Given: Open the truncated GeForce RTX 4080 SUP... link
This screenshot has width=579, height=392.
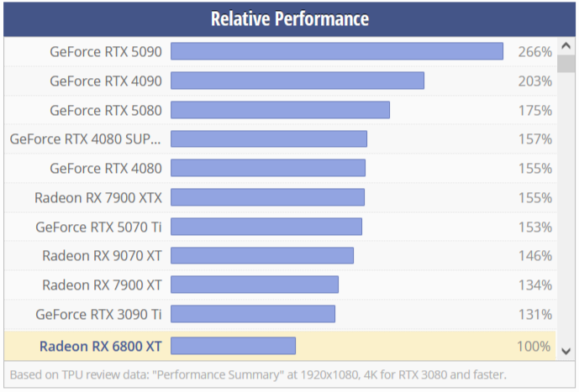Looking at the screenshot, I should (x=86, y=139).
